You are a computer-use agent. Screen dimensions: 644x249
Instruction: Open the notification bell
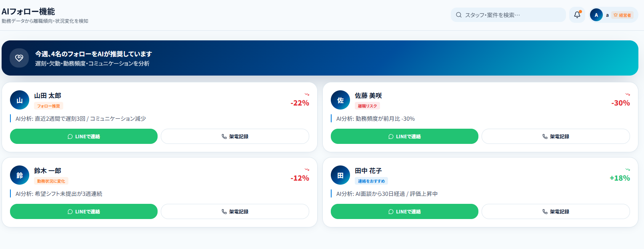point(577,15)
